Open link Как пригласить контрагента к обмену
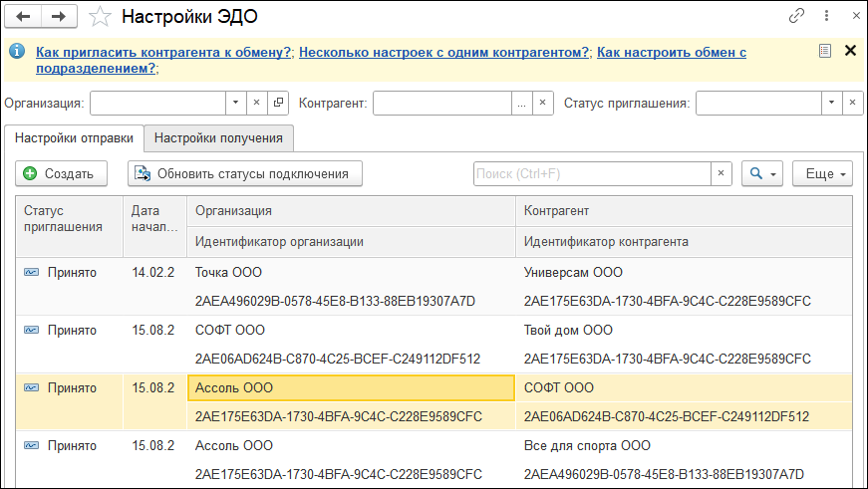 [x=164, y=52]
